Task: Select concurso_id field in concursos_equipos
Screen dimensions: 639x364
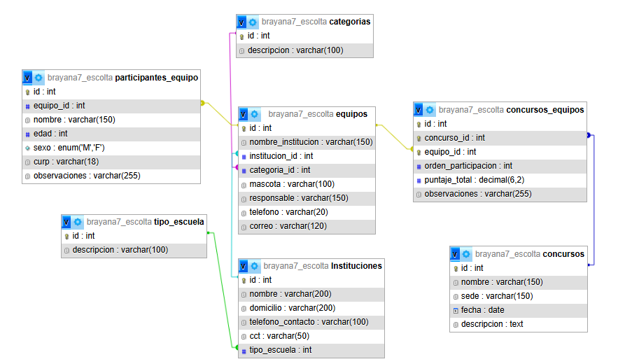Action: 455,138
